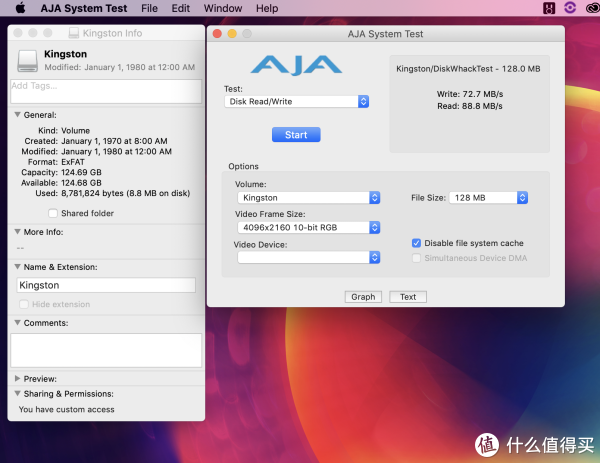The image size is (600, 463).
Task: Click Kingston/DiskWhackTest - 128.0 MB text
Action: coord(468,69)
